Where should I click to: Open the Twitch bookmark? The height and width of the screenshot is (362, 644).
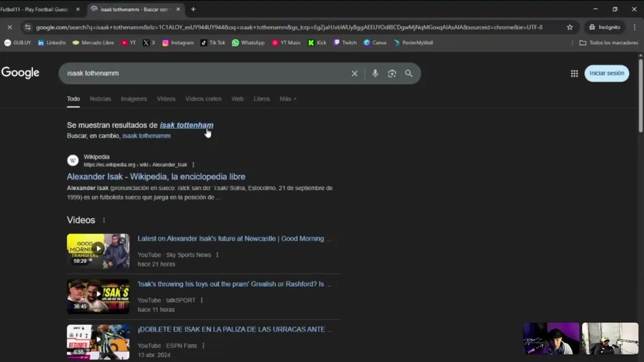click(345, 43)
